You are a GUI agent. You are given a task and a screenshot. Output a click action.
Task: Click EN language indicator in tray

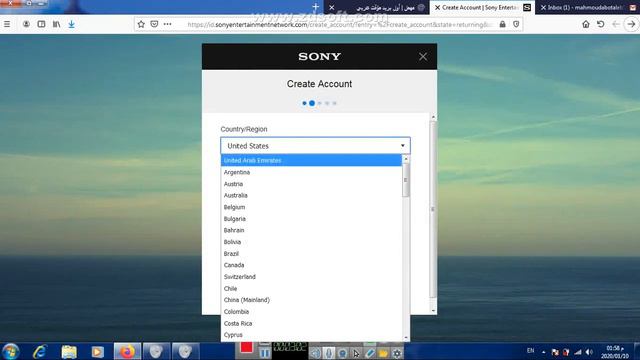pos(530,351)
